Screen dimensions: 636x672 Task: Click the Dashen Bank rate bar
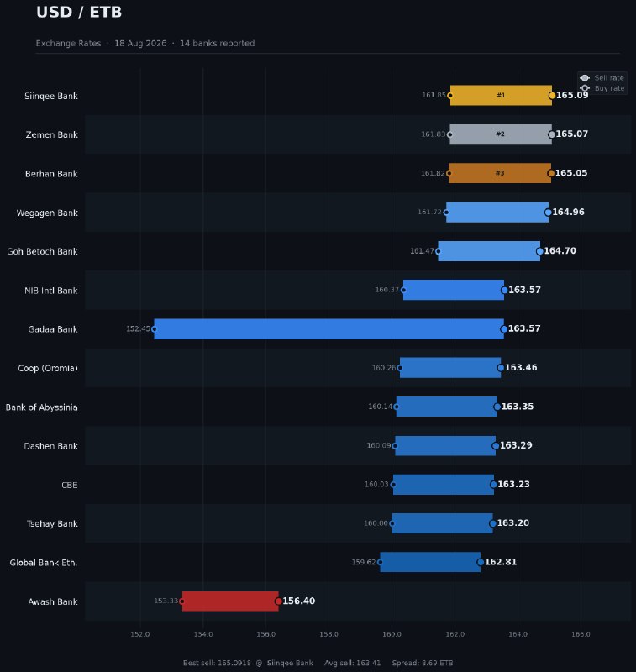pyautogui.click(x=445, y=446)
